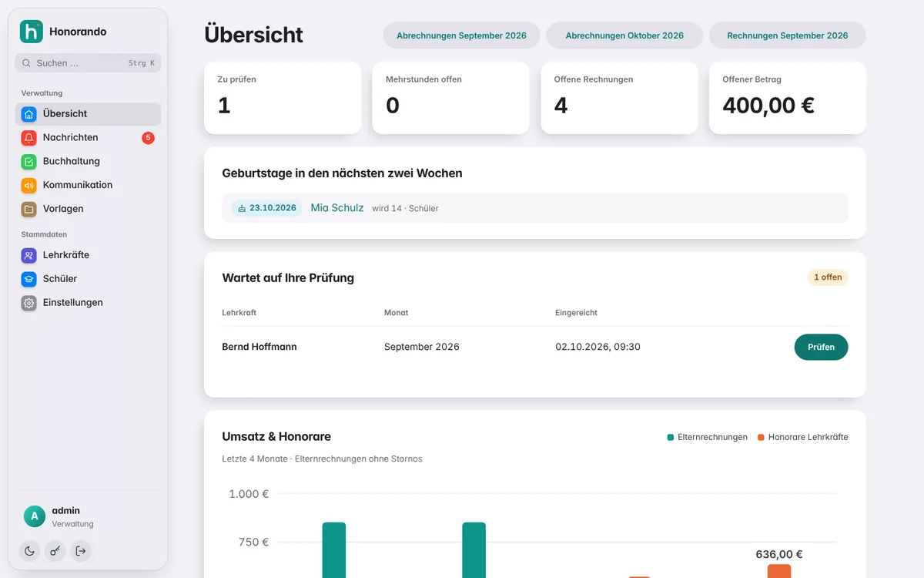Open the Einstellungen gear icon

click(29, 303)
